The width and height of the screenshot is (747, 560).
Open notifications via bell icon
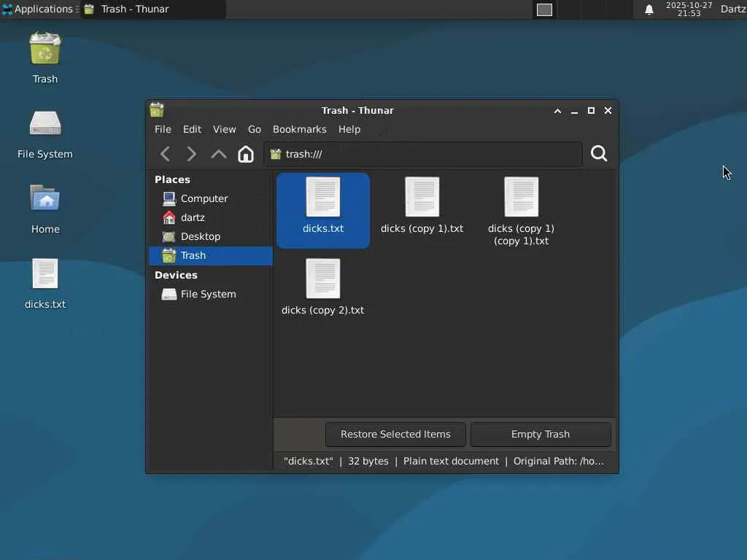[x=649, y=9]
